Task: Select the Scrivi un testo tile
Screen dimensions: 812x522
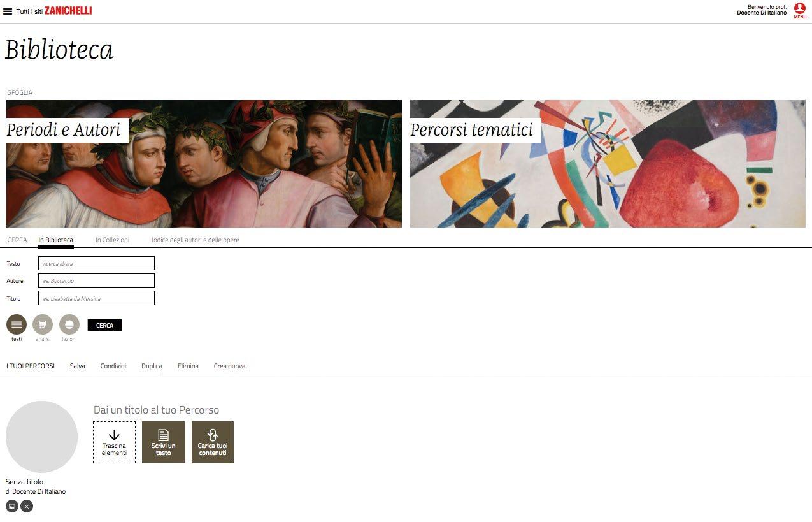Action: pos(163,442)
